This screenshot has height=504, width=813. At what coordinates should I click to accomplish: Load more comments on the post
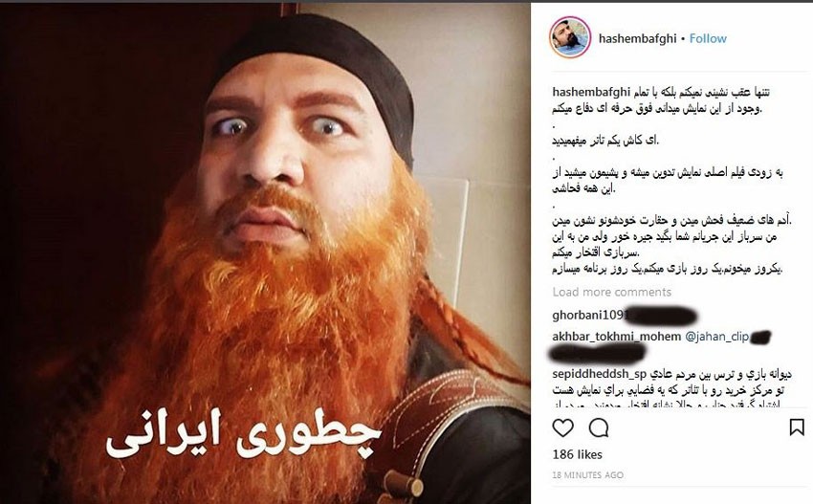click(612, 292)
